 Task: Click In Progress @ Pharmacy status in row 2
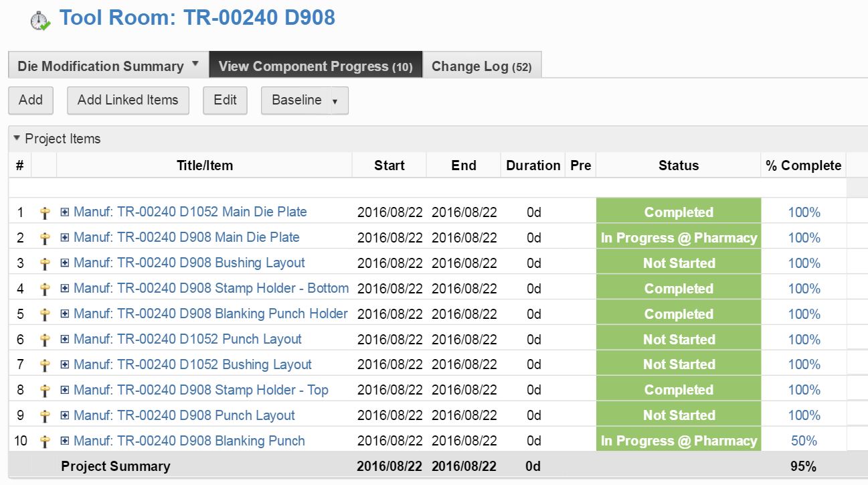pos(679,238)
